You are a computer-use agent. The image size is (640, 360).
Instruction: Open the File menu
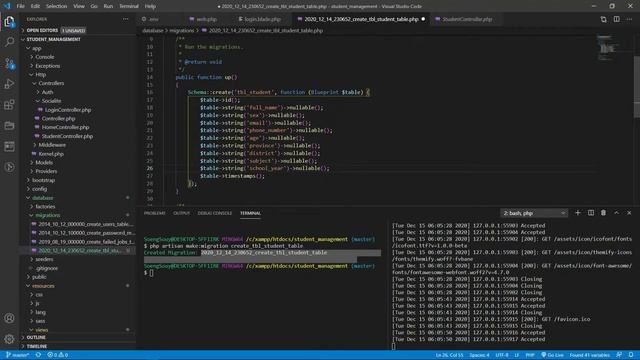click(20, 6)
